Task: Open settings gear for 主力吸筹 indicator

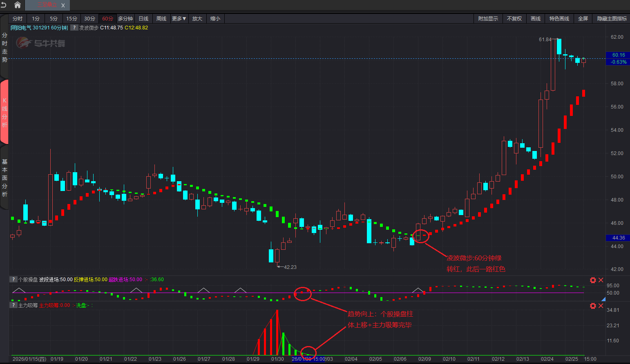Action: [x=593, y=306]
